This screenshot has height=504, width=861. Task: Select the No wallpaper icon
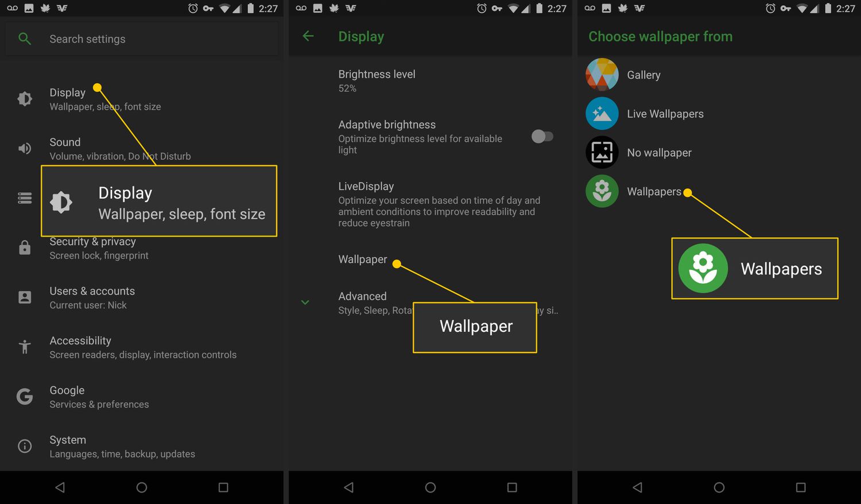point(602,153)
